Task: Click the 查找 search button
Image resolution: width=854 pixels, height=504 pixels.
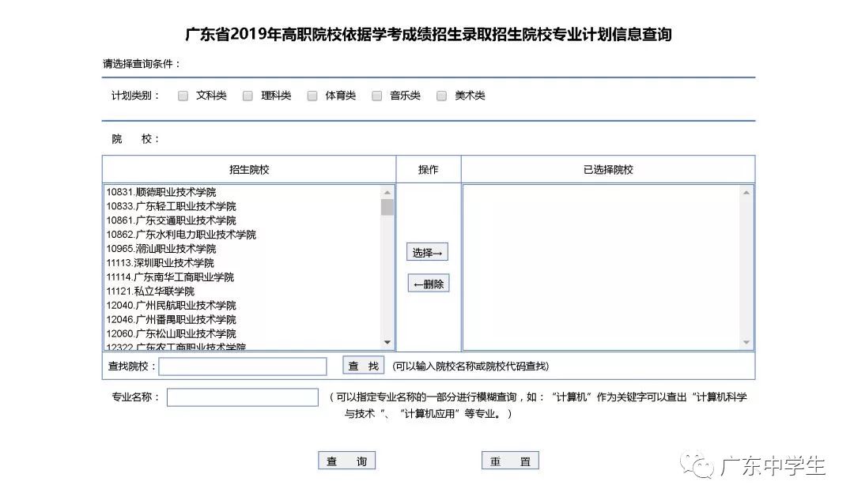Action: (362, 365)
